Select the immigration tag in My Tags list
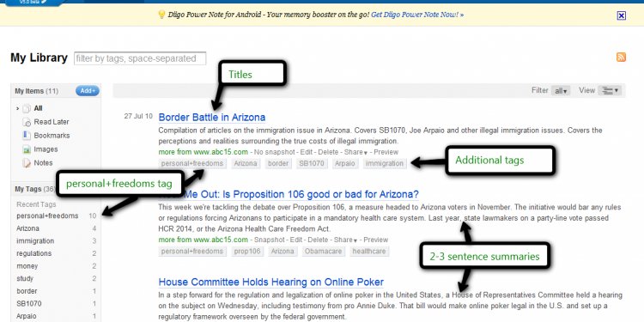644x322 pixels. (35, 240)
